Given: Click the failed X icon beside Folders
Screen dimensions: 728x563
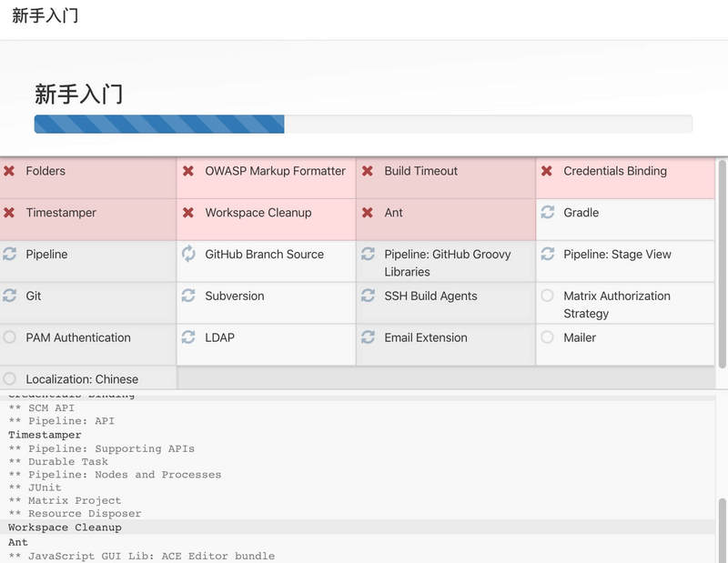Looking at the screenshot, I should pyautogui.click(x=9, y=171).
